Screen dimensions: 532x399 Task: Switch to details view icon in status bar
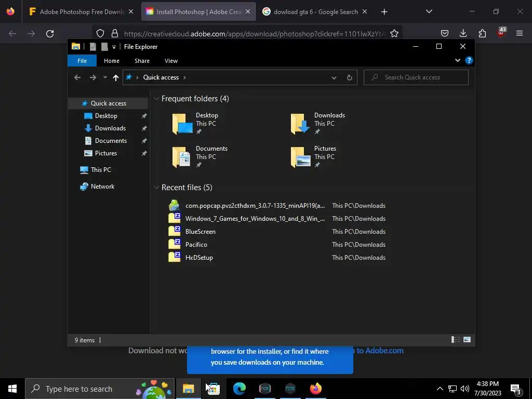[455, 340]
